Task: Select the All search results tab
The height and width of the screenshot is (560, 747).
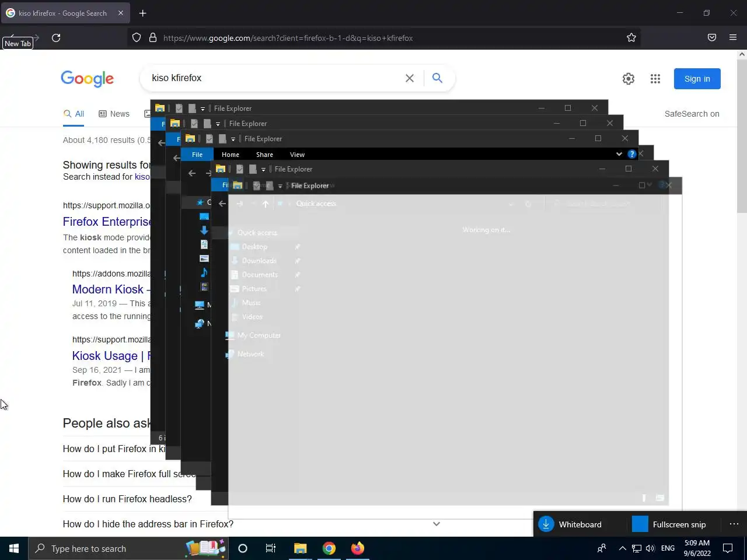Action: coord(74,114)
